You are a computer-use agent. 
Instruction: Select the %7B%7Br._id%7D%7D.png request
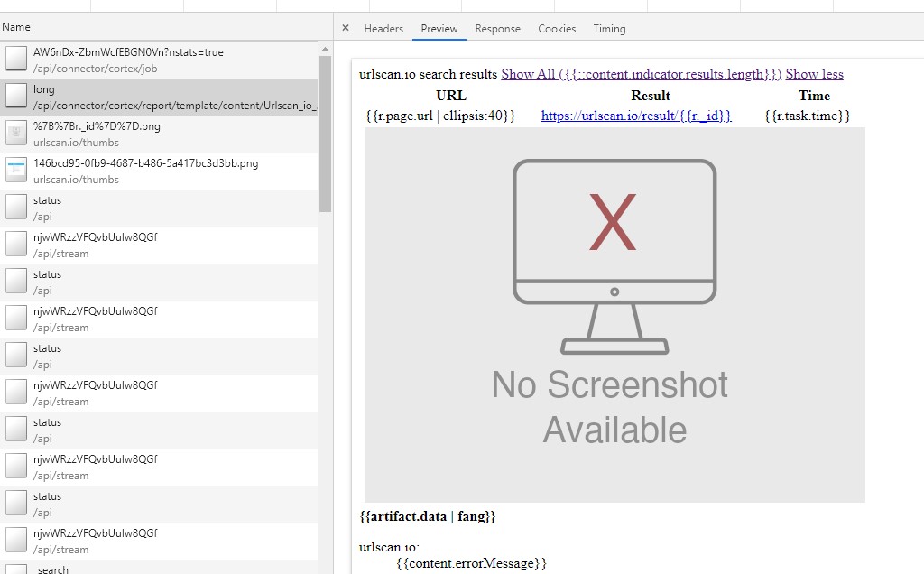(159, 134)
